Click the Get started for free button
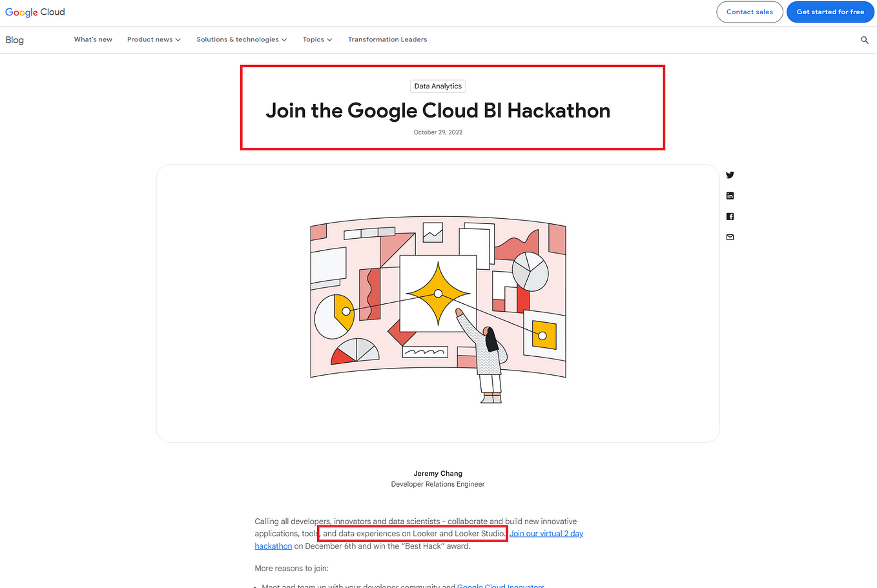877x588 pixels. 830,12
